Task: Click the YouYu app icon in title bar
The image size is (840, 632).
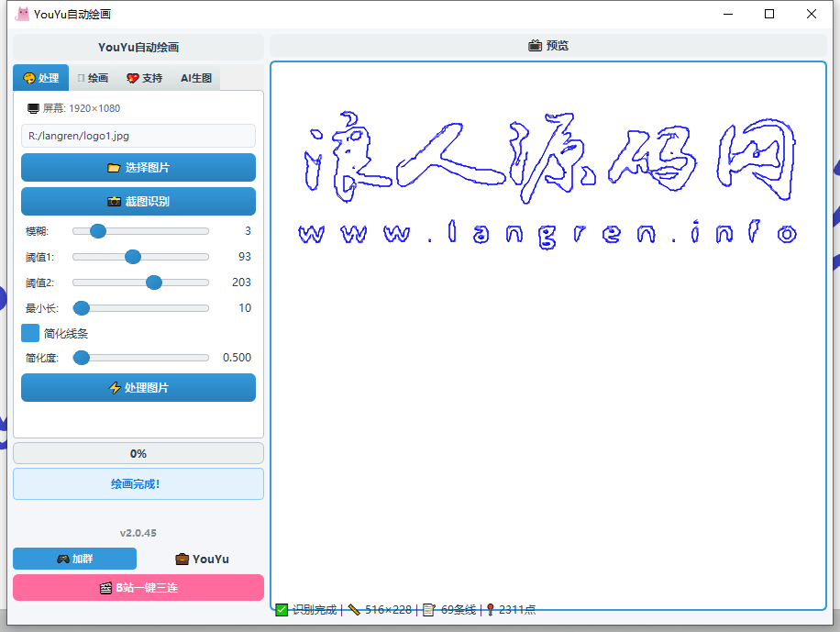Action: pyautogui.click(x=22, y=14)
